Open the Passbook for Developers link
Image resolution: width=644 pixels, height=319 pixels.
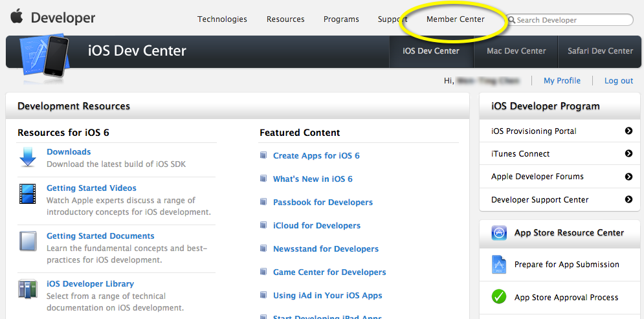coord(323,203)
